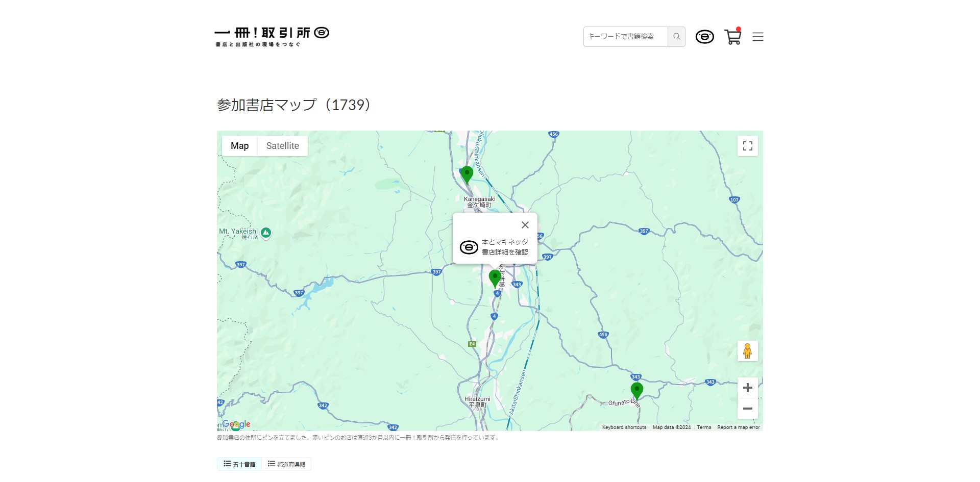Open Keyboard shortcuts link
The image size is (980, 482).
coord(624,427)
